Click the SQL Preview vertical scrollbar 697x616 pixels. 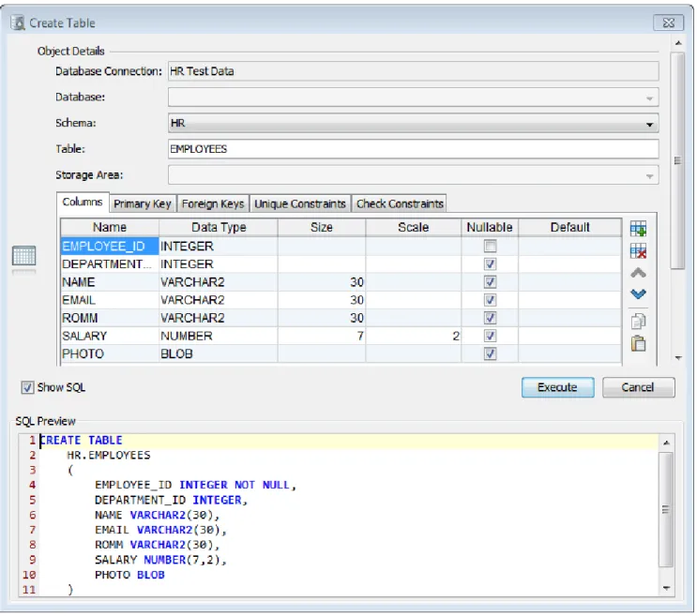click(666, 515)
